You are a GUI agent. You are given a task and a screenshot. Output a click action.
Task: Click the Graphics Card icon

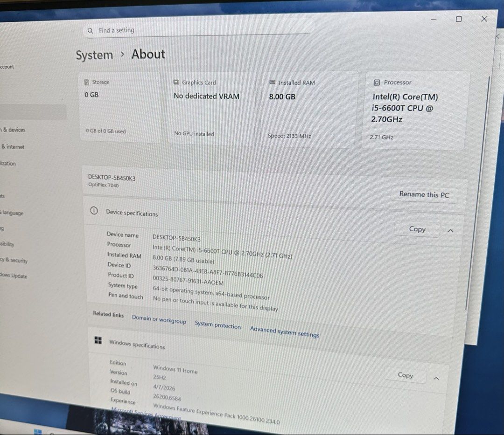[x=176, y=82]
